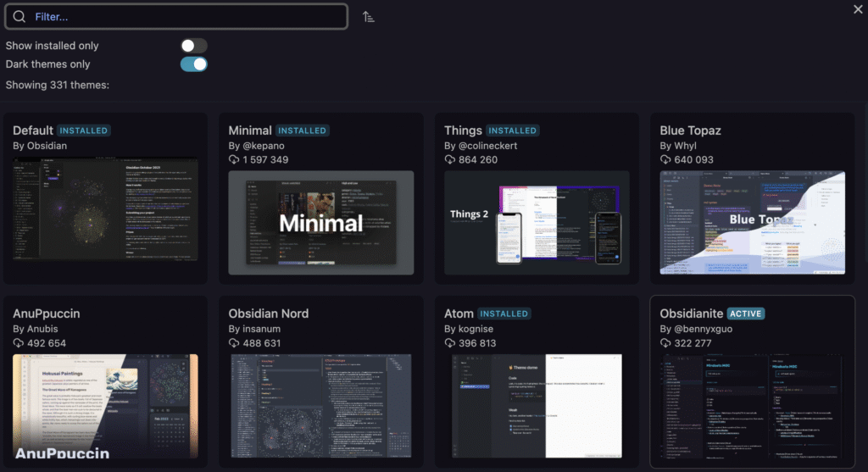Click 'By kognise' author text

click(x=469, y=329)
